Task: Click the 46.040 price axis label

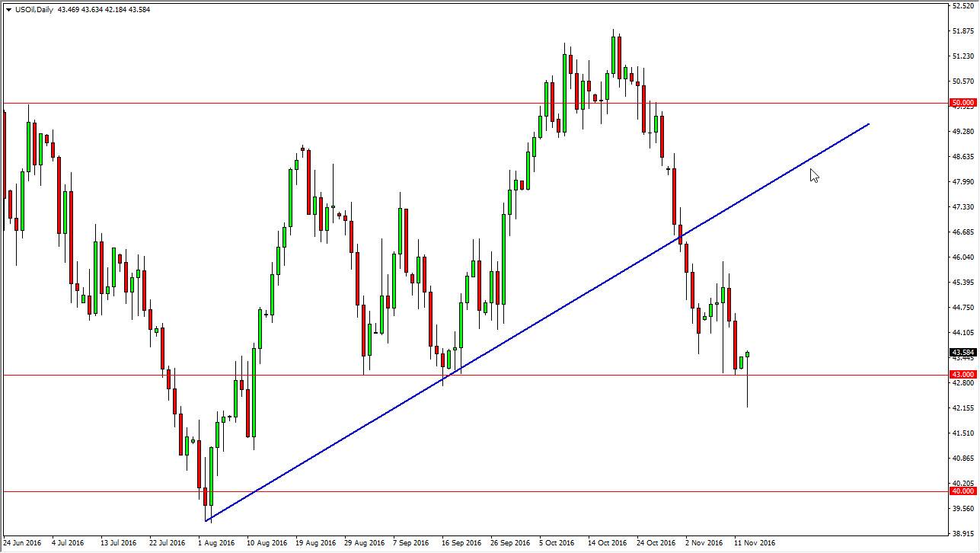Action: click(963, 257)
